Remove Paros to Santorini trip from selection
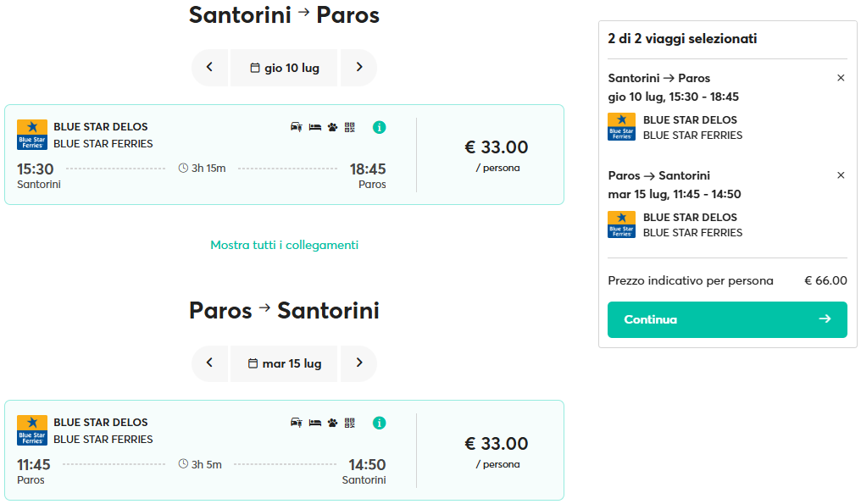 [841, 175]
